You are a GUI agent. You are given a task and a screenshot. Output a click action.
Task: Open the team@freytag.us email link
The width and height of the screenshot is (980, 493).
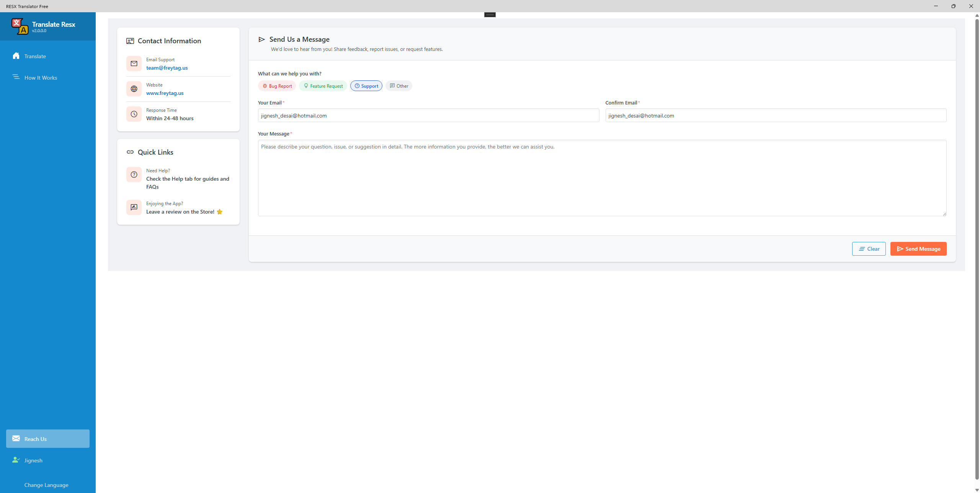pos(167,68)
